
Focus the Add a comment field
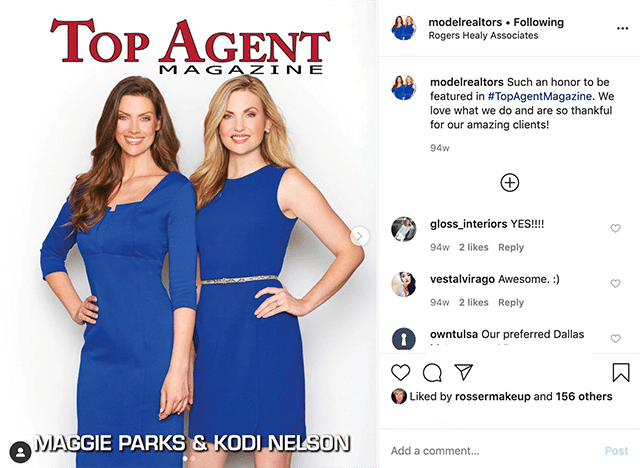490,451
